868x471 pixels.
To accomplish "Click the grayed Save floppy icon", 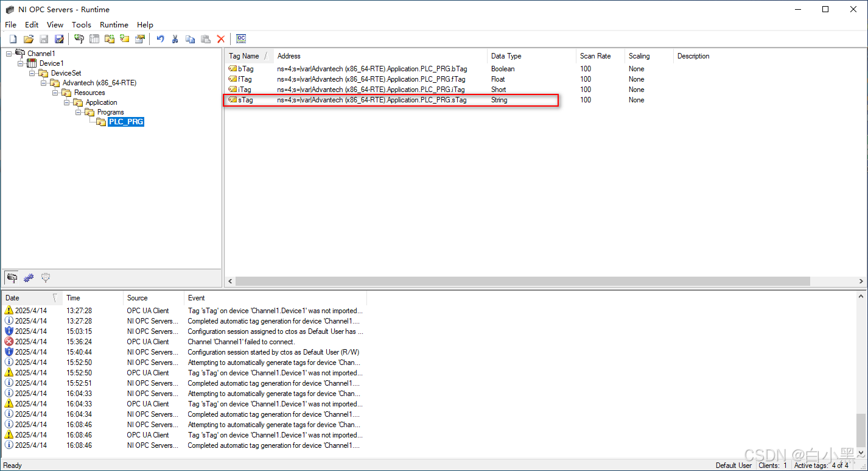I will 44,39.
